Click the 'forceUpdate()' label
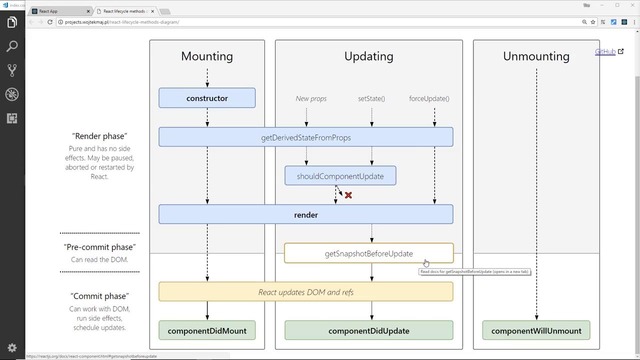 (429, 98)
